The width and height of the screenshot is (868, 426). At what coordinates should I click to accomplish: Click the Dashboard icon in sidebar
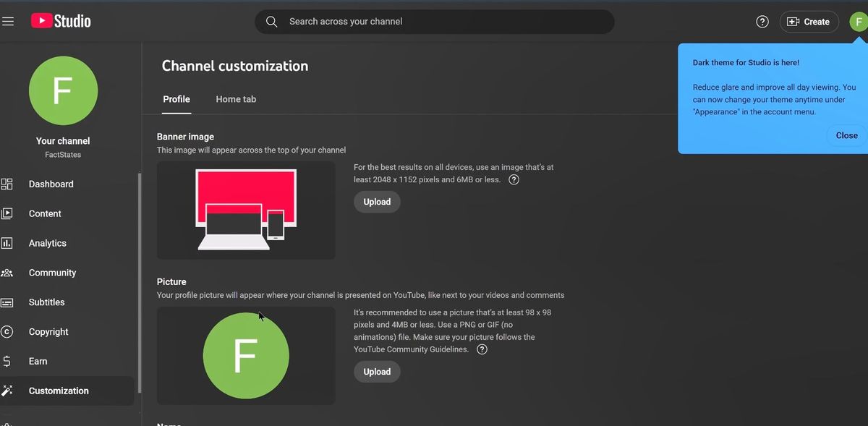(x=7, y=184)
